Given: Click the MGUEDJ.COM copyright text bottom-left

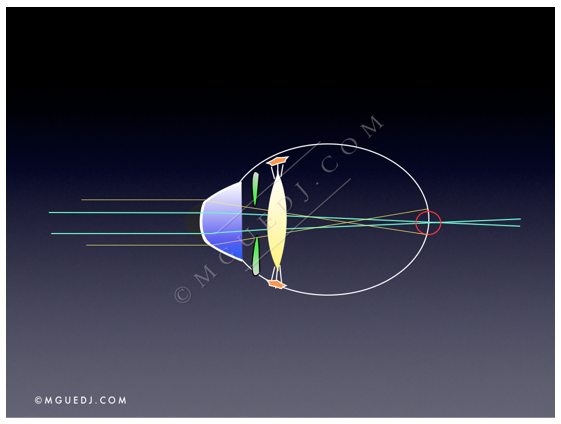Looking at the screenshot, I should tap(81, 400).
